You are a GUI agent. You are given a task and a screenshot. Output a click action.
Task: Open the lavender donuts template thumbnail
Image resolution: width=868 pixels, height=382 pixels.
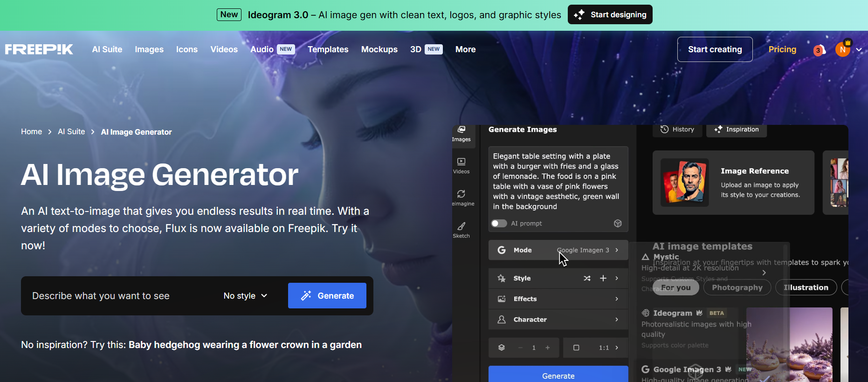click(789, 345)
